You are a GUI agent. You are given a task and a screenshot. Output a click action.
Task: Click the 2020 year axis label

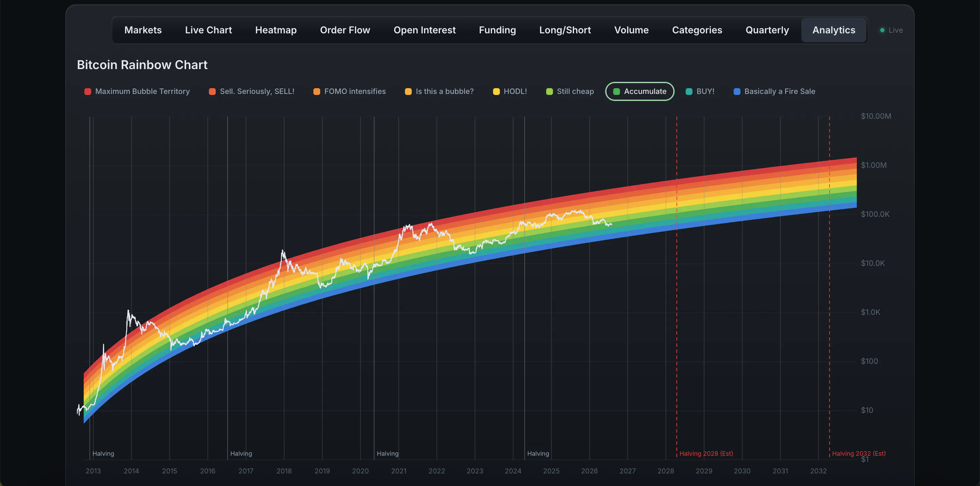tap(360, 471)
